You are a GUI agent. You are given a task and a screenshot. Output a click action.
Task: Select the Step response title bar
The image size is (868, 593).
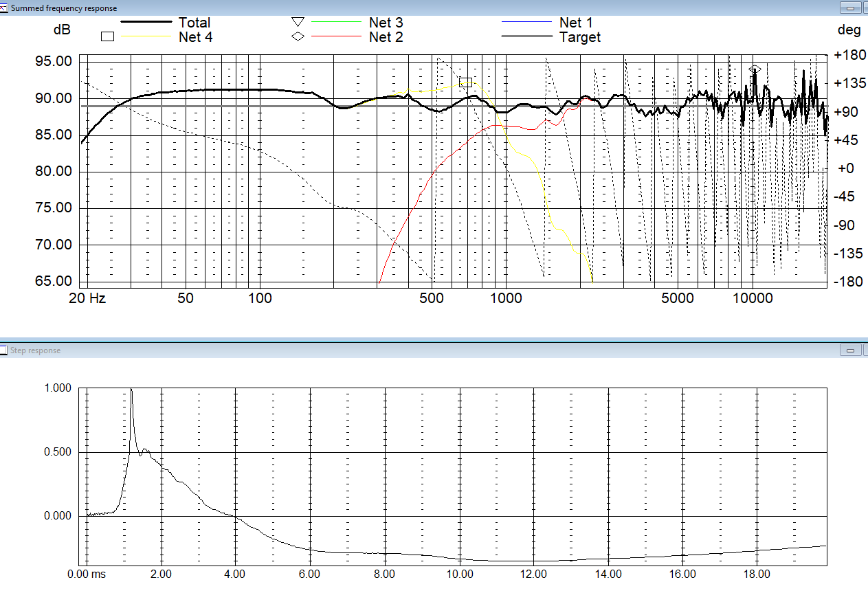tap(434, 350)
